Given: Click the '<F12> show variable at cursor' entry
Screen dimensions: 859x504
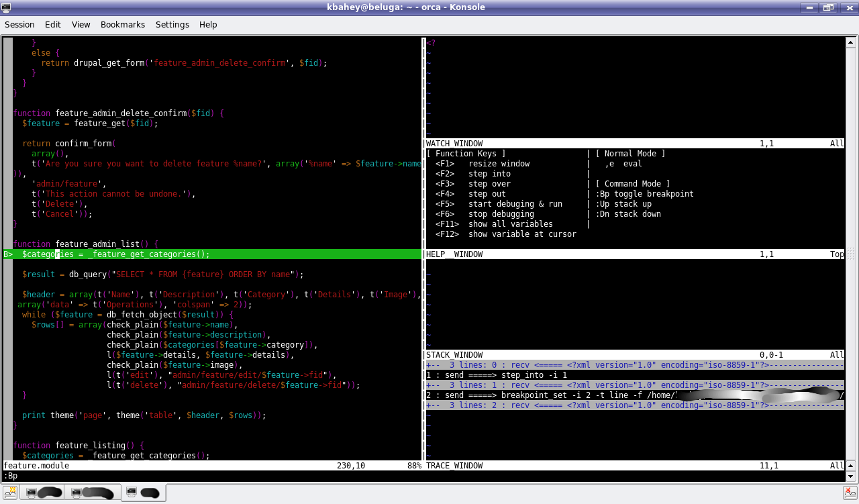Looking at the screenshot, I should point(506,234).
